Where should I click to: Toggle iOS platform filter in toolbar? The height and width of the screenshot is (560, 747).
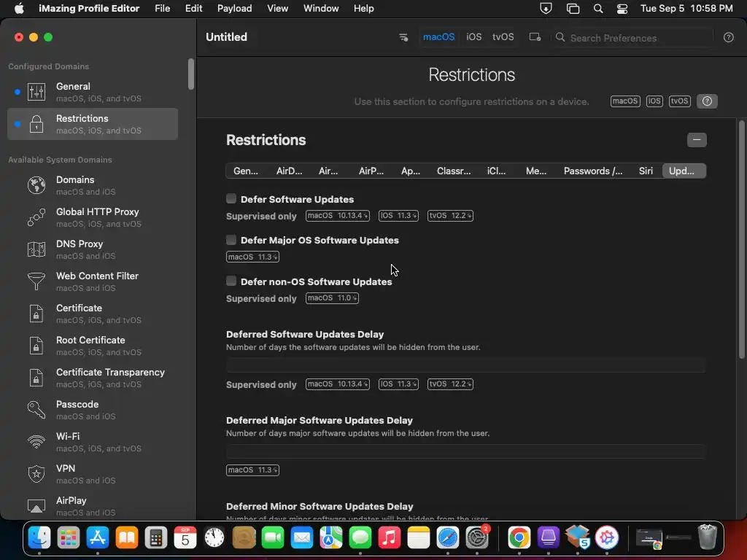474,37
